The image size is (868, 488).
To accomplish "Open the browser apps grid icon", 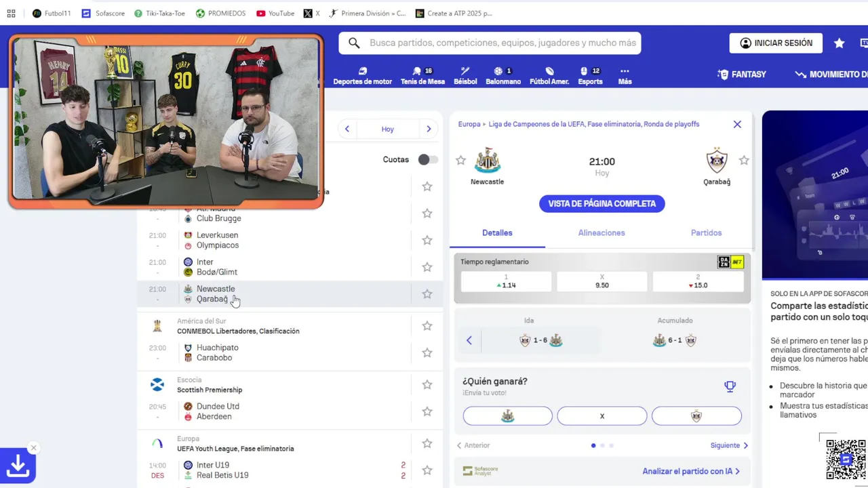I will [11, 13].
